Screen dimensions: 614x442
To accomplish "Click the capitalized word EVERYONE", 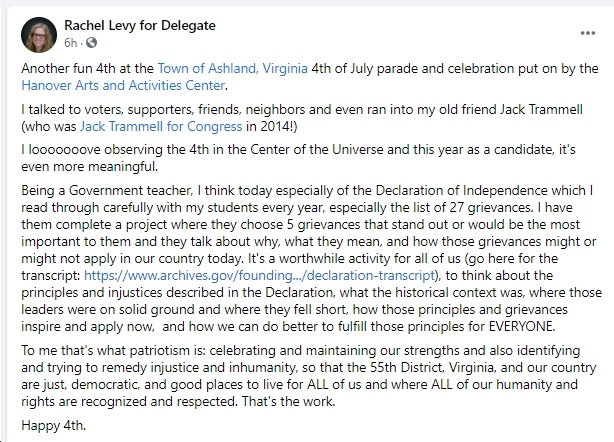I will coord(522,326).
